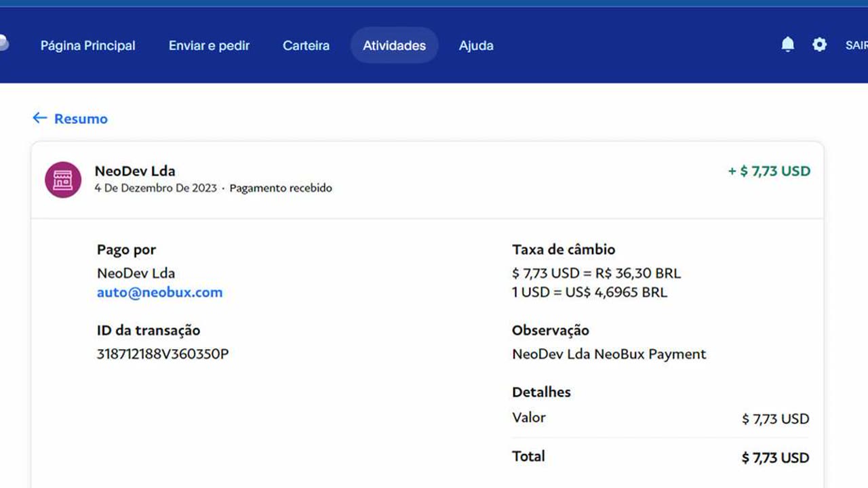Click the Total row amount $ 7,73 USD

pos(776,457)
